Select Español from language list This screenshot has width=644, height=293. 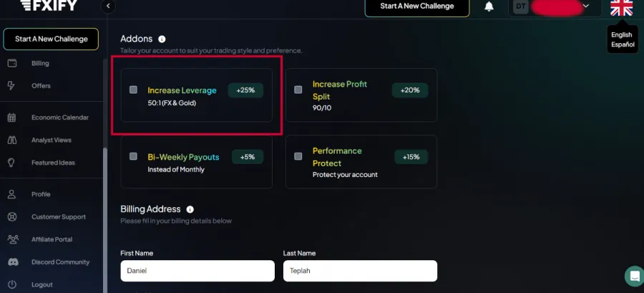tap(622, 44)
